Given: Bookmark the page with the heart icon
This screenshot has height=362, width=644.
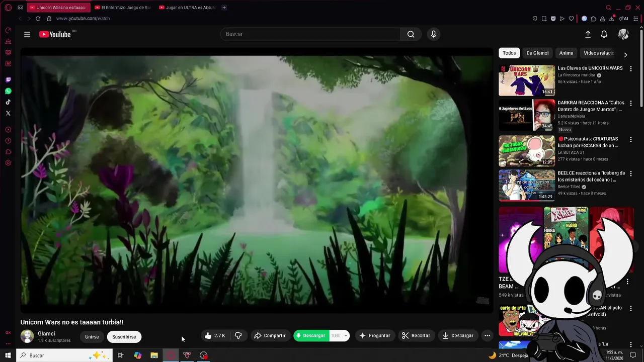Looking at the screenshot, I should tap(572, 19).
